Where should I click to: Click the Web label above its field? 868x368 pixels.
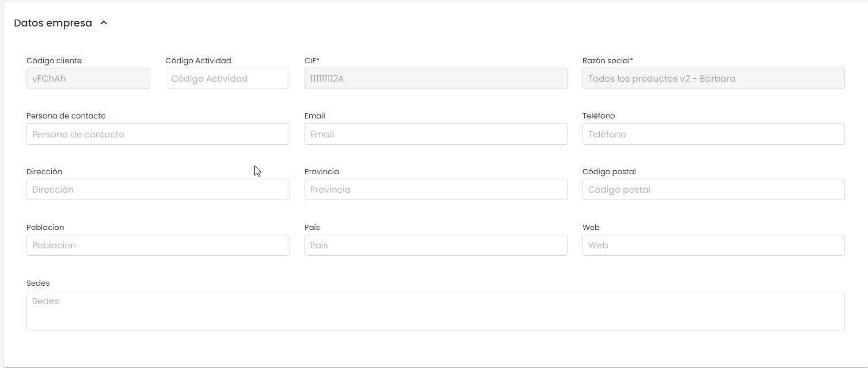pyautogui.click(x=591, y=228)
